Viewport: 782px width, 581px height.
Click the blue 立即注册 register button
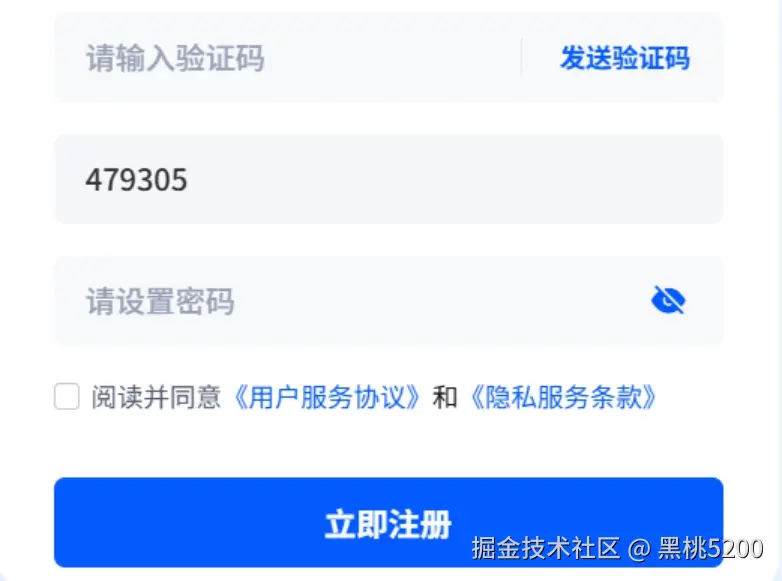pyautogui.click(x=389, y=522)
